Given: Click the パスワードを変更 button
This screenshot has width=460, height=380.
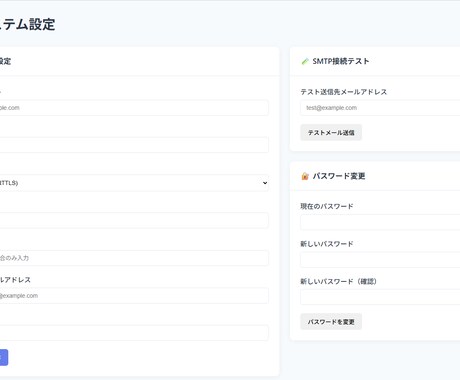Looking at the screenshot, I should point(331,322).
